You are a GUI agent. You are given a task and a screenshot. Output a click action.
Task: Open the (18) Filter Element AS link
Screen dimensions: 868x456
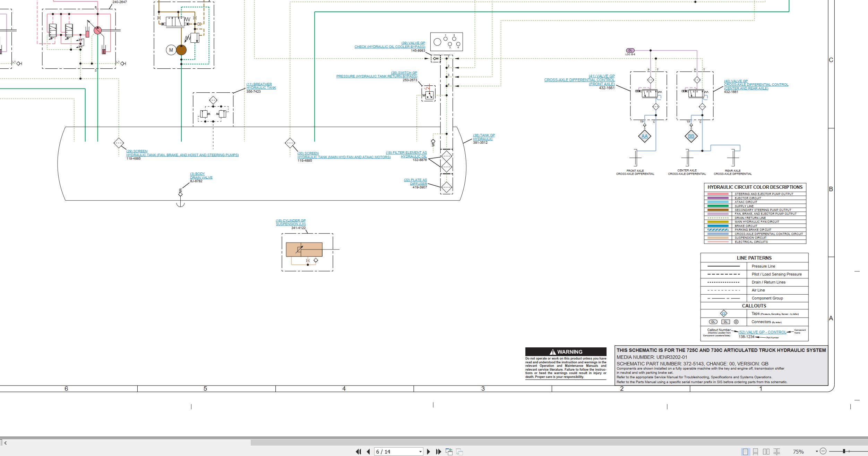[406, 154]
